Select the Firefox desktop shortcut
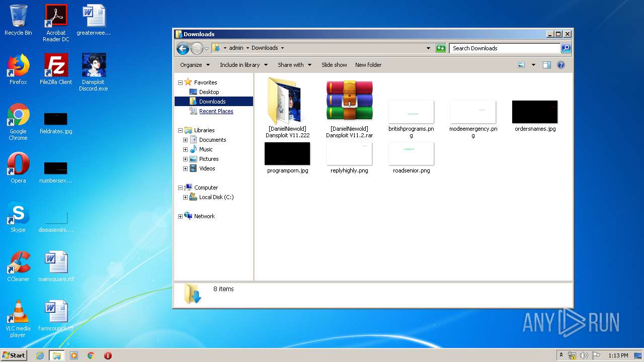This screenshot has height=362, width=644. pyautogui.click(x=18, y=69)
